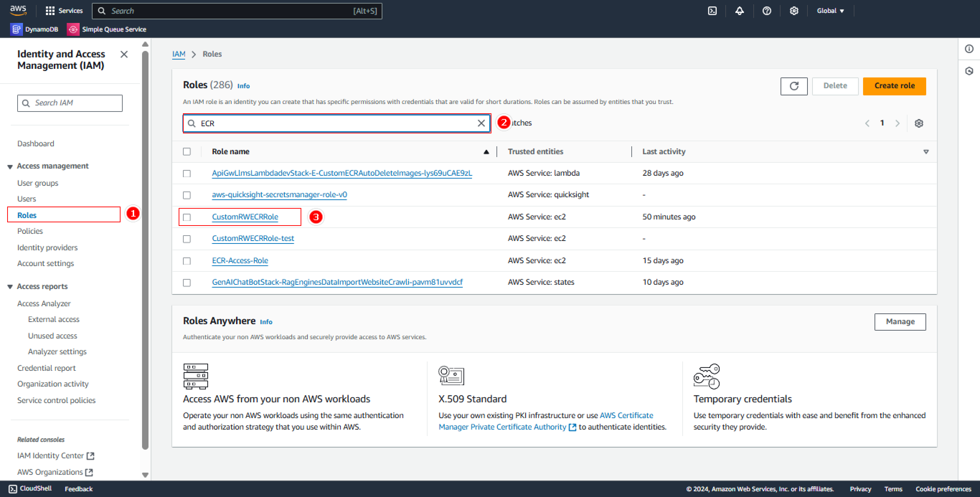Check the GenAIChatBotStack role checkbox

click(187, 283)
